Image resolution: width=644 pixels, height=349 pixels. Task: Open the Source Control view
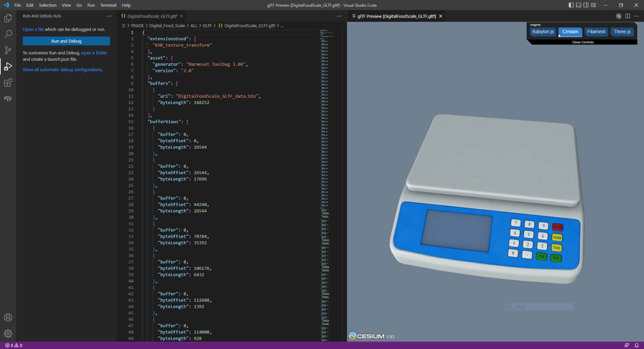coord(8,50)
